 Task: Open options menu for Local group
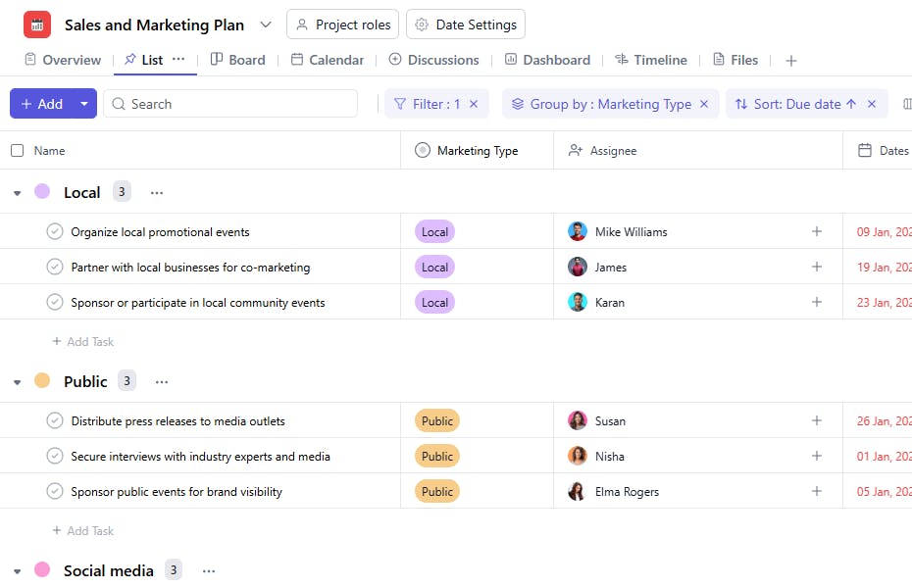tap(157, 193)
